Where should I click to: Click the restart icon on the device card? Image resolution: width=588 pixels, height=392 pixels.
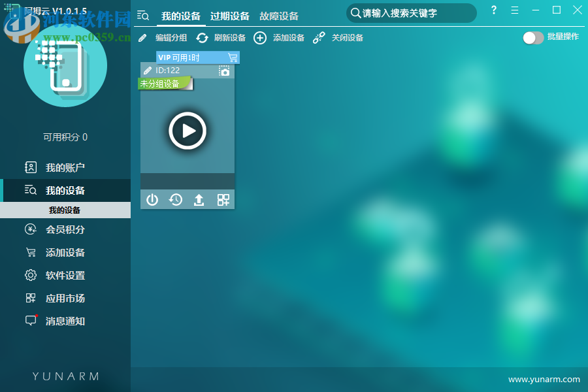click(x=176, y=199)
